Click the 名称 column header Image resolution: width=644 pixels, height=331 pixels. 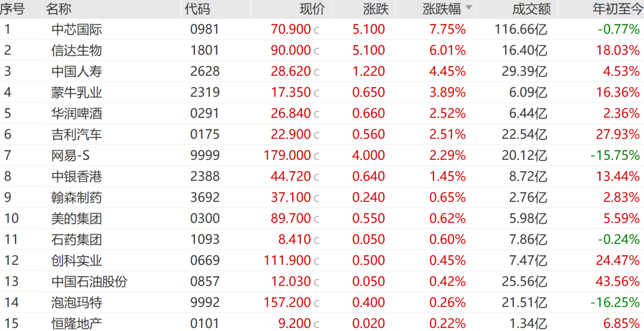point(58,9)
